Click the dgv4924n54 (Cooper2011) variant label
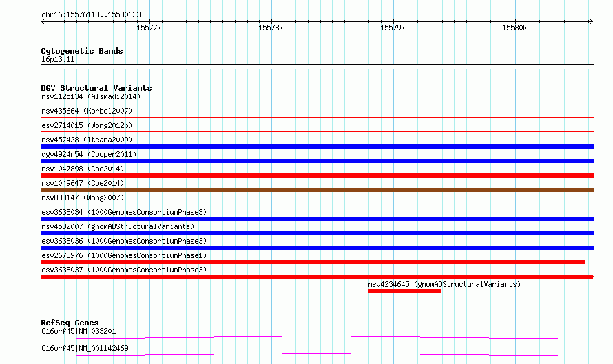Screen dimensions: 613x364 (89, 154)
